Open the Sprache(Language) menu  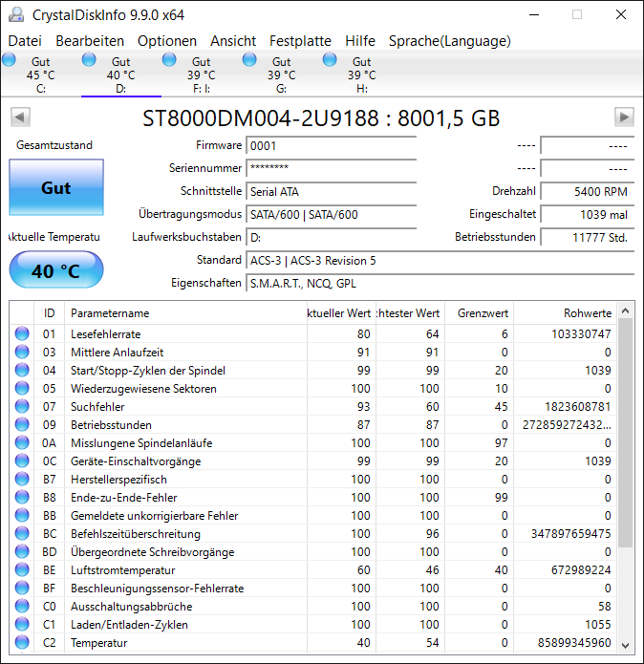click(x=450, y=41)
